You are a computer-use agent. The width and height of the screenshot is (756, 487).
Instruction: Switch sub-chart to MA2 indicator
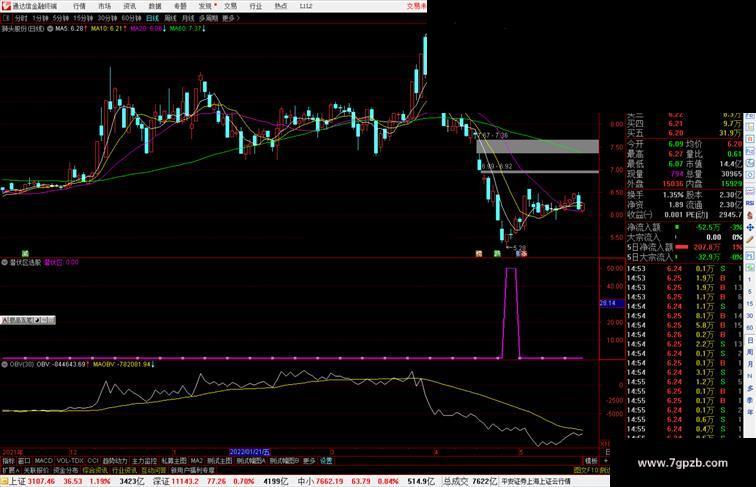tap(196, 461)
